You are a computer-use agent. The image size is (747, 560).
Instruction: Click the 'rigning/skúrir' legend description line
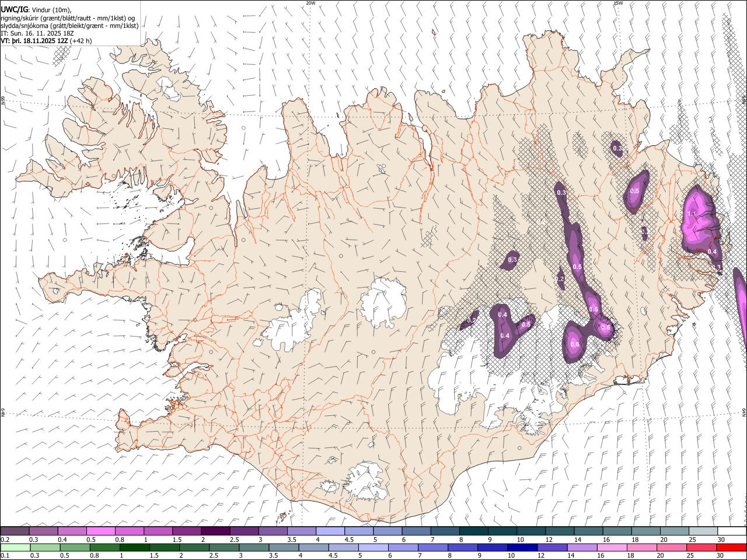click(68, 18)
